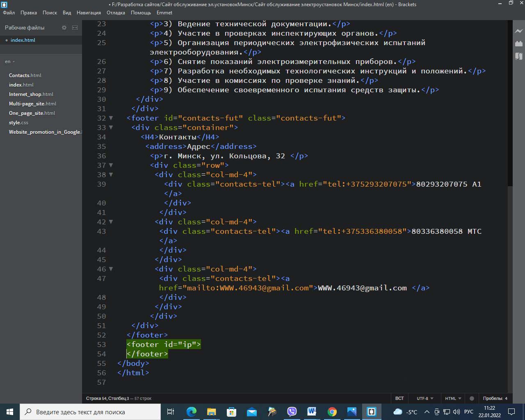Image resolution: width=525 pixels, height=420 pixels.
Task: Open the Emmet menu
Action: [x=164, y=13]
